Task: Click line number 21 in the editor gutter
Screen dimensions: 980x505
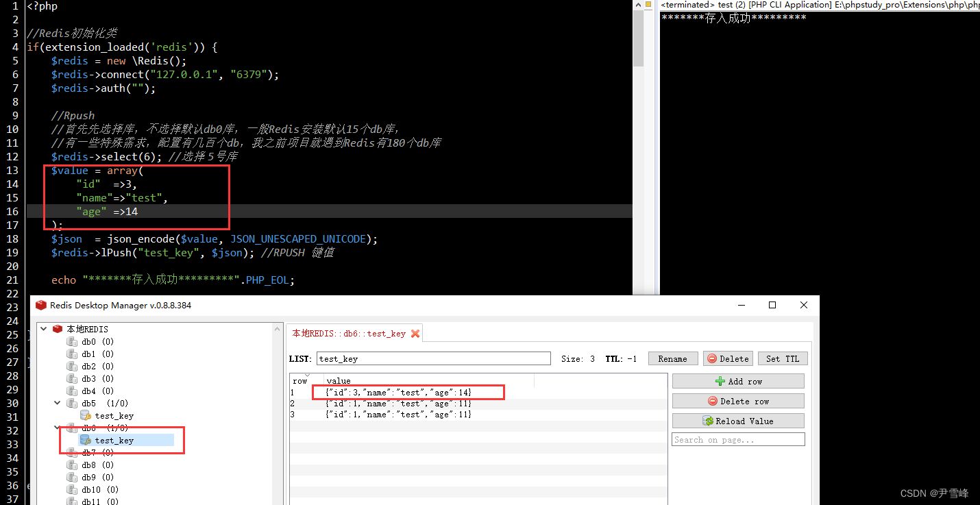Action: coord(12,280)
